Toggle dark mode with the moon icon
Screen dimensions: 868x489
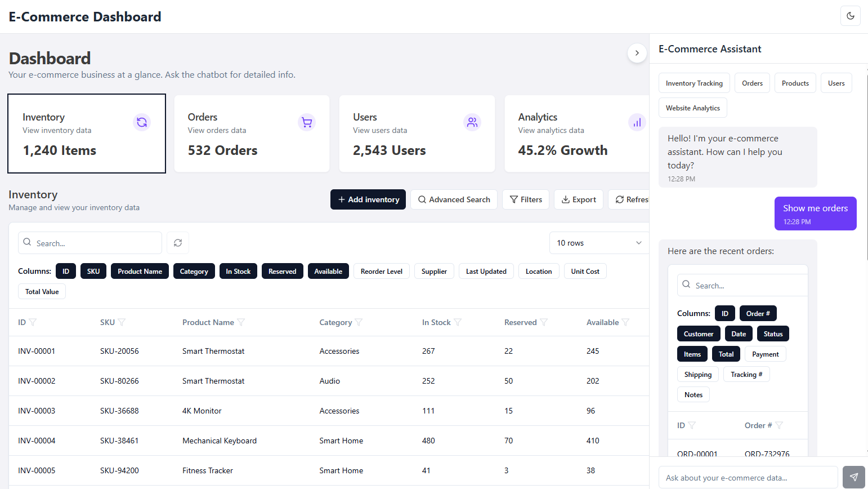coord(850,16)
